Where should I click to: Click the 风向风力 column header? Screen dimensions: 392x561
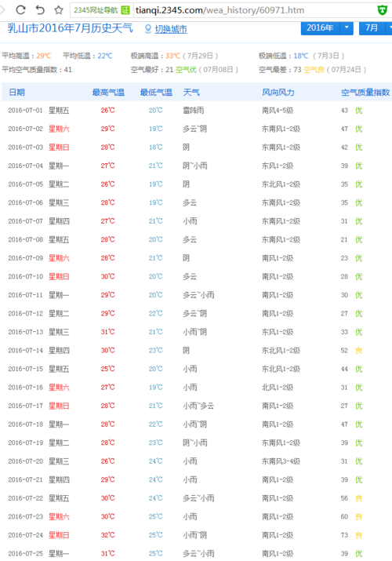pos(278,93)
